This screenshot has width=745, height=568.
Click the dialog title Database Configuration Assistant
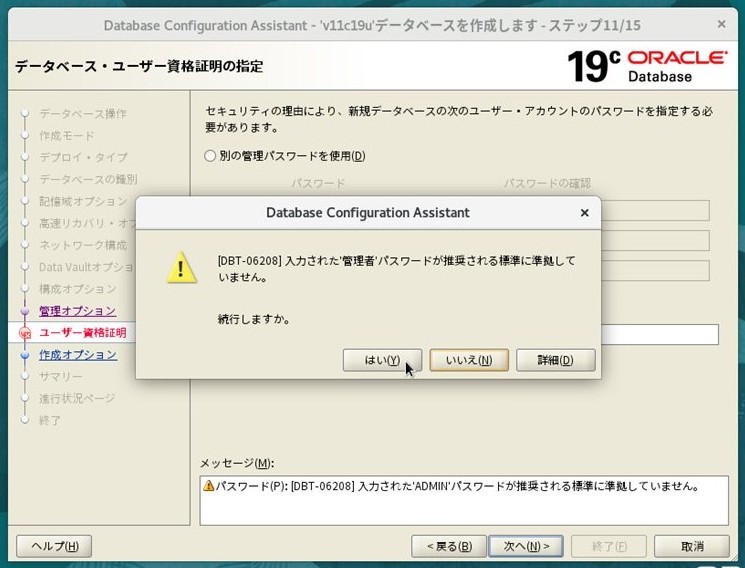point(368,212)
